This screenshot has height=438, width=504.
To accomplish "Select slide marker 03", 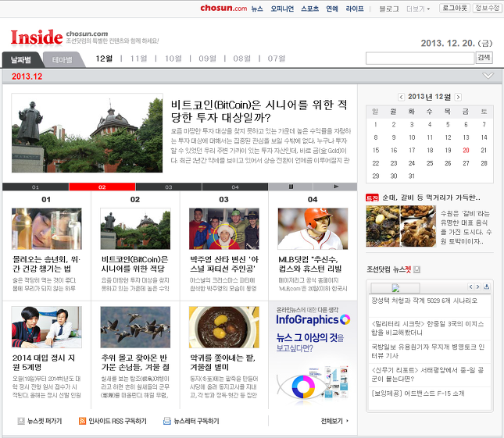I will [169, 187].
